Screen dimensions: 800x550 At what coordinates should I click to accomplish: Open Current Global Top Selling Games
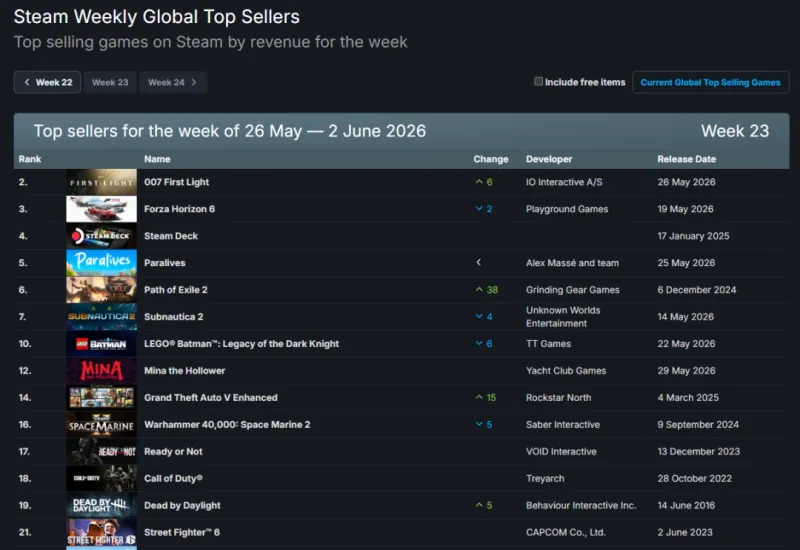click(x=710, y=82)
